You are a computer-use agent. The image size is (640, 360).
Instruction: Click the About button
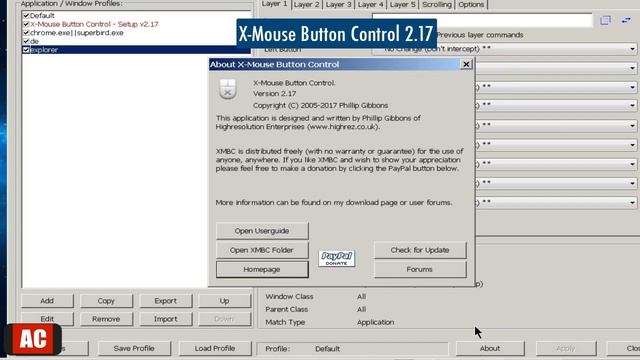tap(490, 348)
